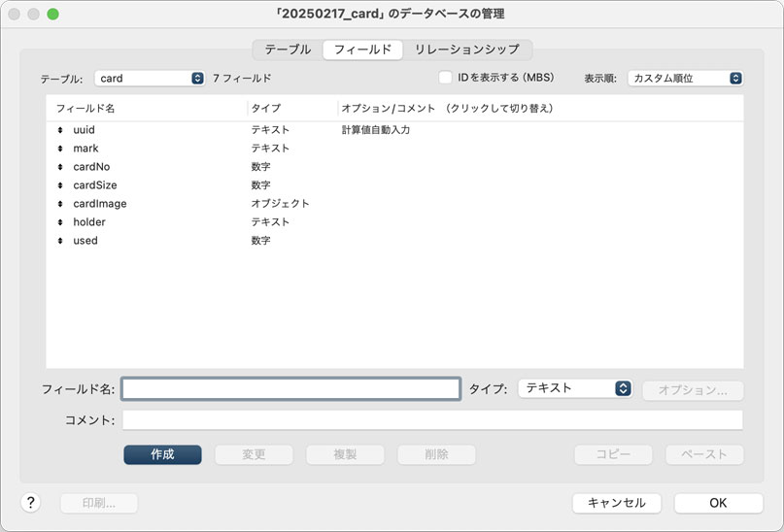This screenshot has width=784, height=532.
Task: Focus the フィールド名 input box
Action: coord(291,388)
